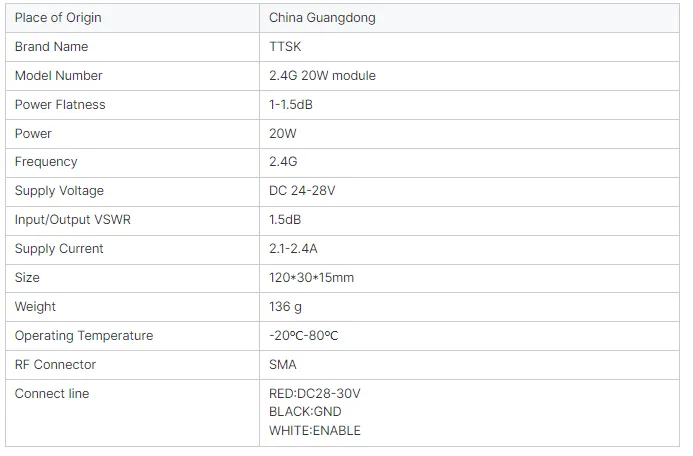Click the "Input/Output VSWR" label

pyautogui.click(x=73, y=220)
